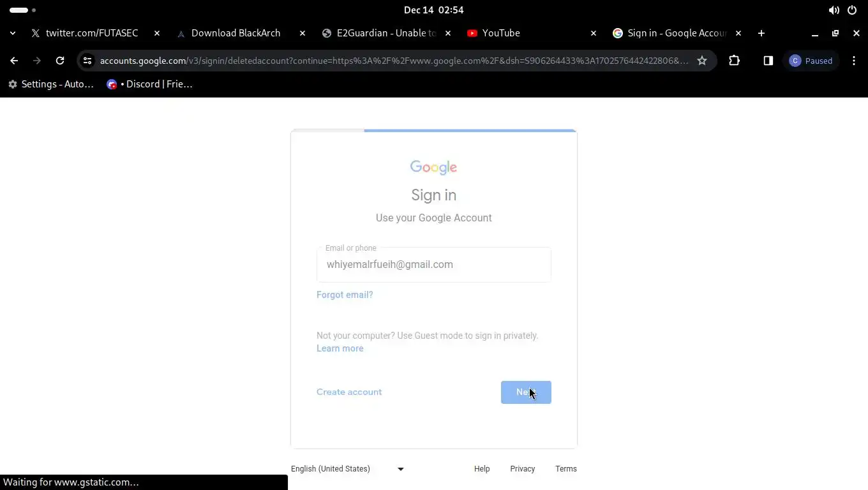Image resolution: width=868 pixels, height=490 pixels.
Task: Open a new tab with plus
Action: click(761, 33)
